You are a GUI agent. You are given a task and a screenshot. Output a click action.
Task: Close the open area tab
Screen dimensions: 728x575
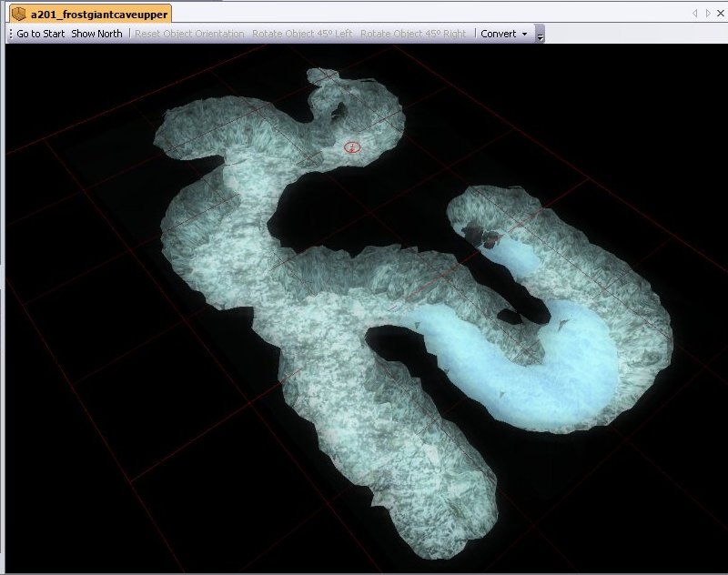click(x=720, y=14)
